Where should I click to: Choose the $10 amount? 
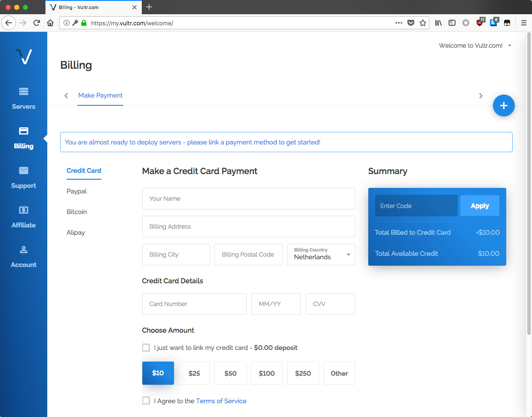coord(158,373)
